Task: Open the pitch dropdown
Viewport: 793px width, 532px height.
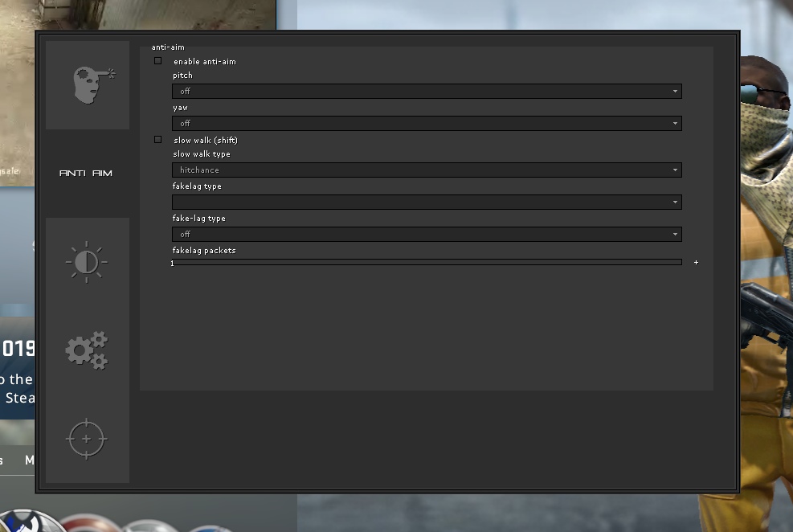Action: click(427, 91)
